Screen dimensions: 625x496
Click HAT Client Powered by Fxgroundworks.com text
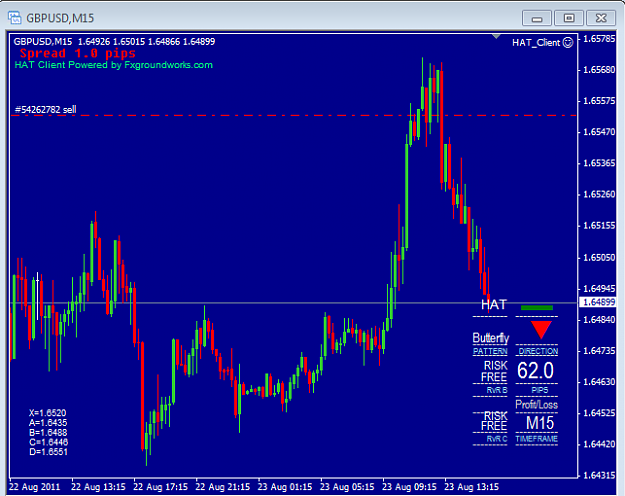114,65
